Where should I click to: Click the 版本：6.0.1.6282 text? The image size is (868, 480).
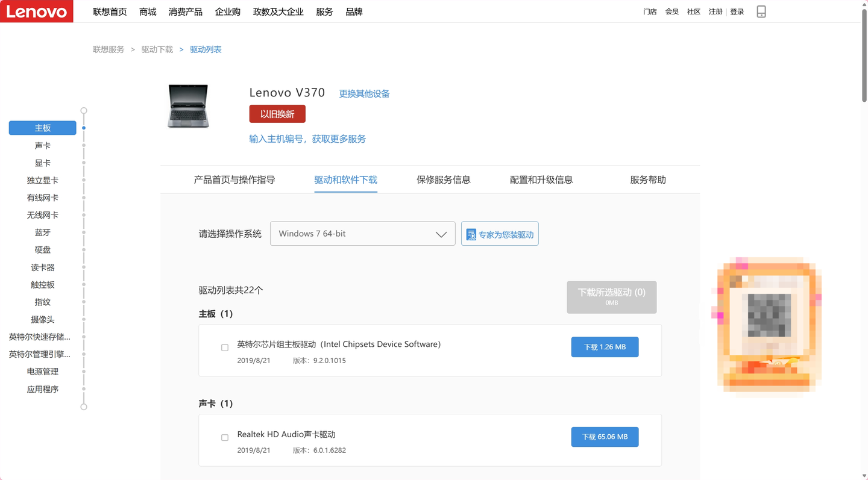(x=319, y=450)
